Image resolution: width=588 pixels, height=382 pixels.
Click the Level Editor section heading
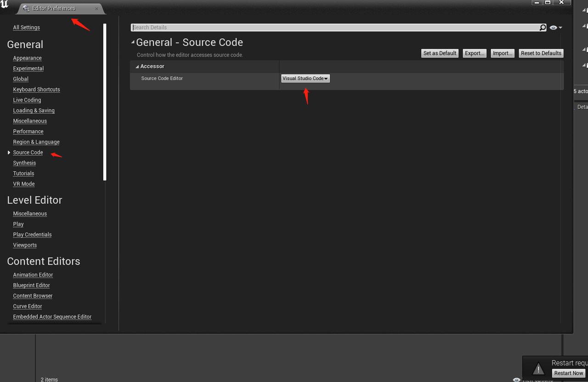(x=34, y=200)
